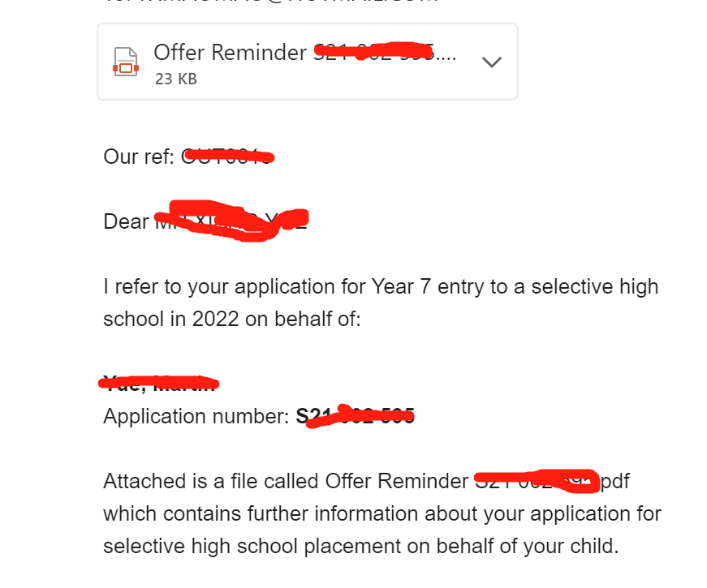
Task: Click the 'Application number:' label
Action: pyautogui.click(x=196, y=416)
